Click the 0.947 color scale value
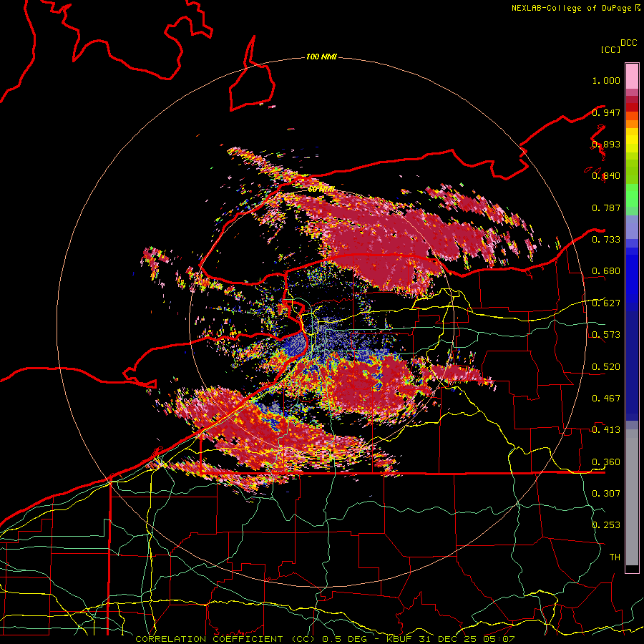The image size is (644, 644). [x=606, y=112]
